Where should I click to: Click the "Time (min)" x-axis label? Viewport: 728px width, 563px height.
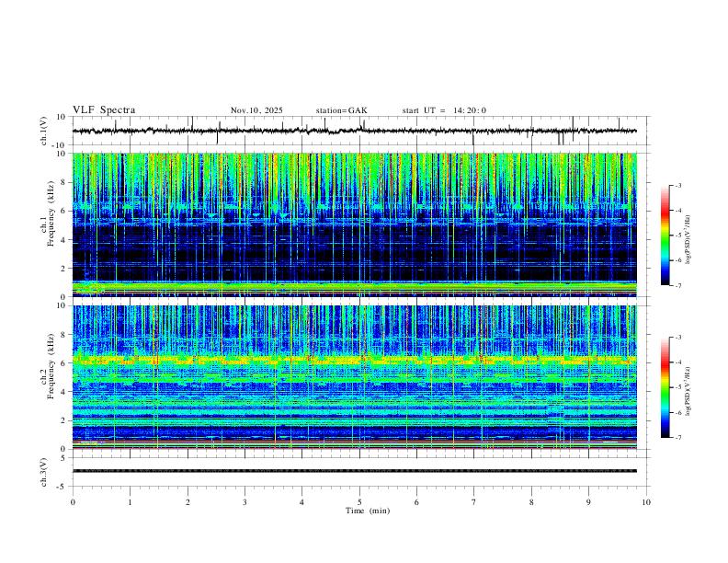(x=368, y=511)
